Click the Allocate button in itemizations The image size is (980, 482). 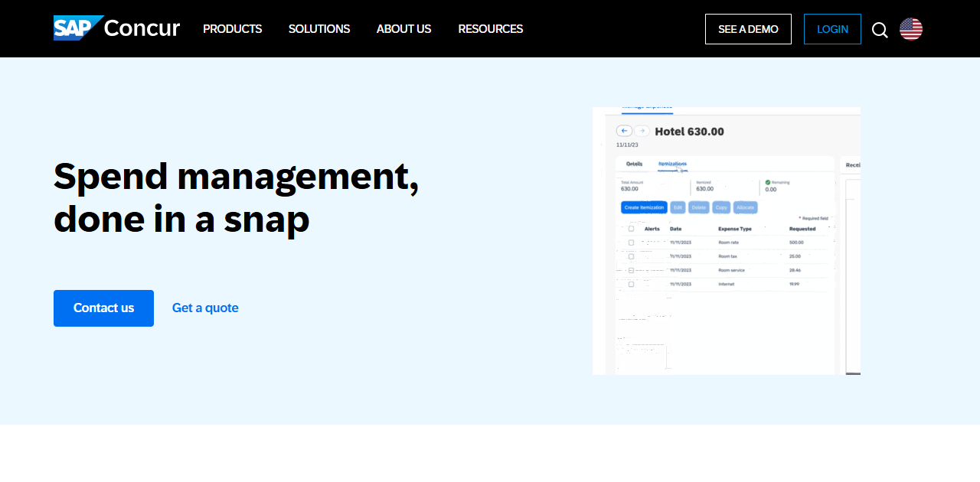(746, 207)
